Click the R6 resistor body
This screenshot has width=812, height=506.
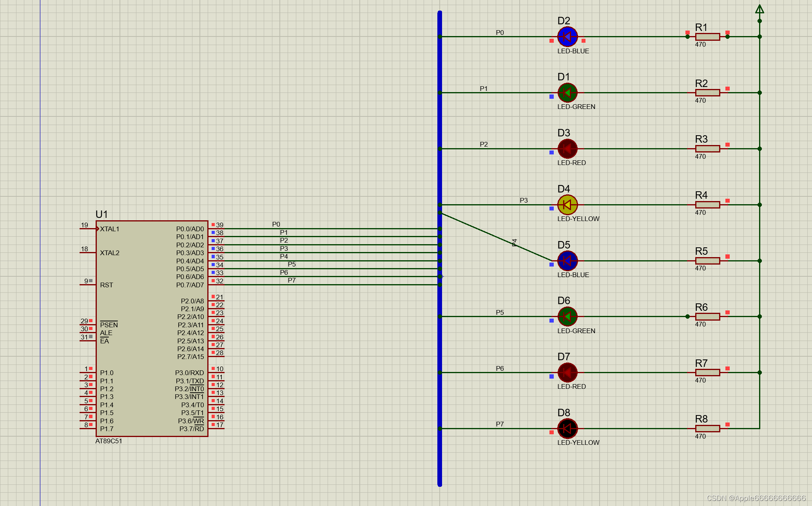tap(707, 316)
